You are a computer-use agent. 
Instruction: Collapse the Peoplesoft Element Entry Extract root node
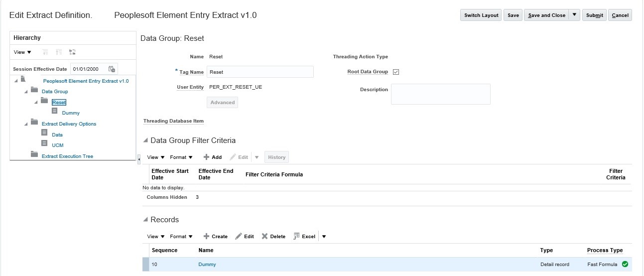pyautogui.click(x=15, y=80)
